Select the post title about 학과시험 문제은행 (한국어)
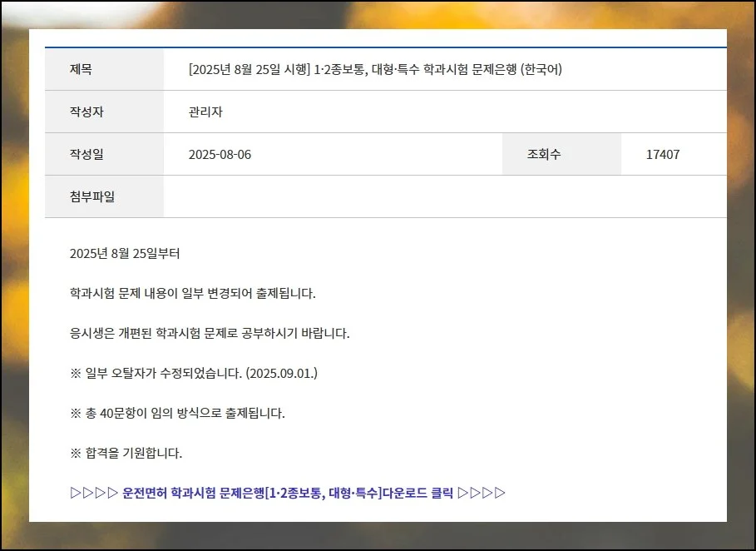The image size is (756, 551). [x=375, y=70]
